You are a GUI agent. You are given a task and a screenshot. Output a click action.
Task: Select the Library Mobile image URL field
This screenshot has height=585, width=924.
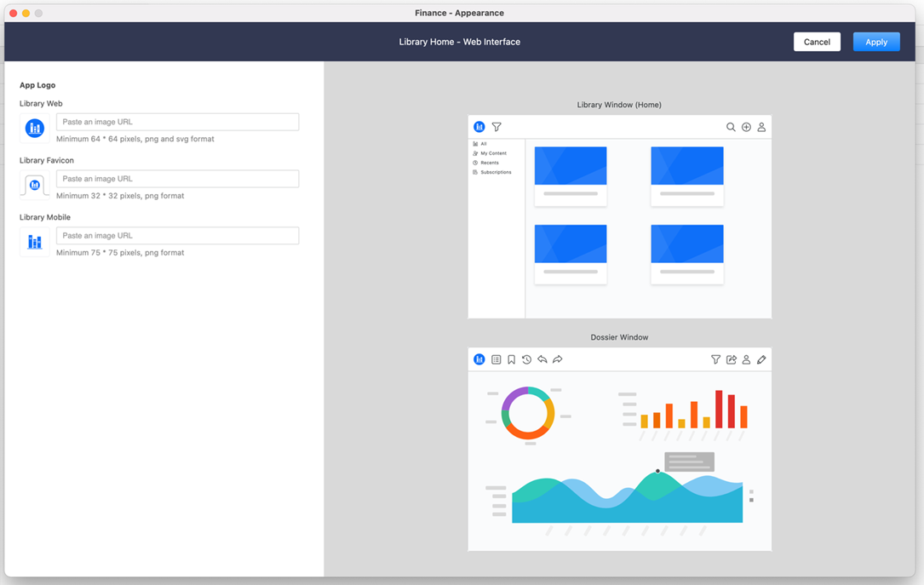tap(177, 236)
